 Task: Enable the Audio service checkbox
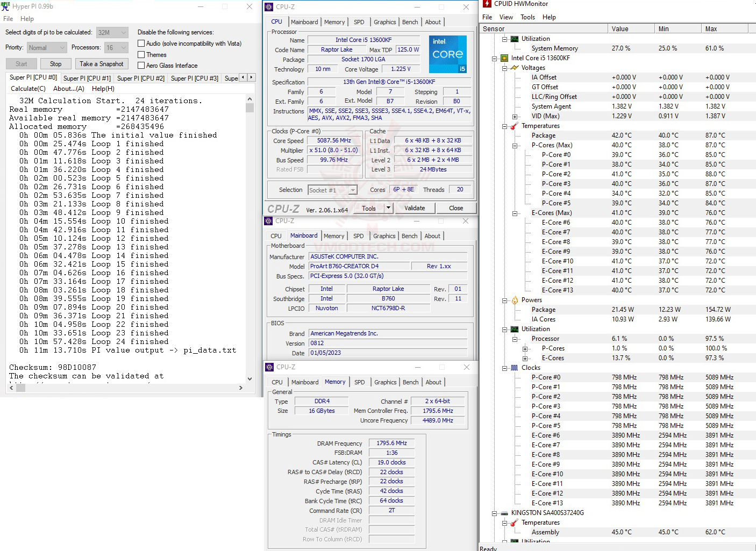141,44
